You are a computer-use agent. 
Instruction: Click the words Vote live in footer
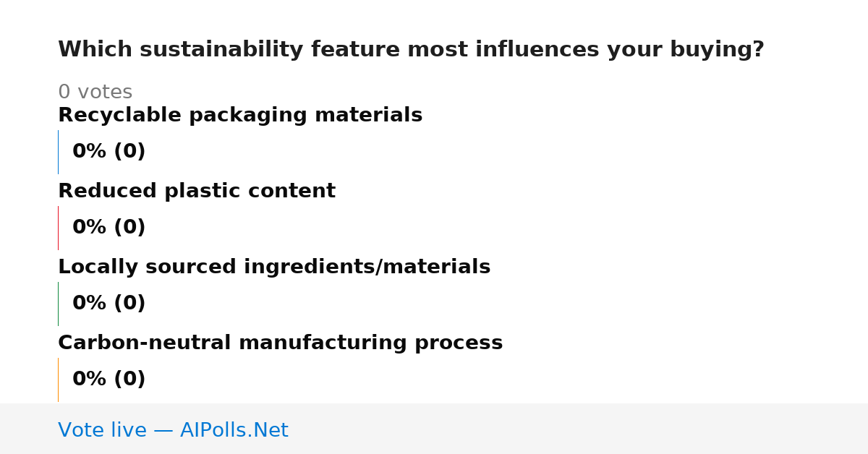(102, 430)
